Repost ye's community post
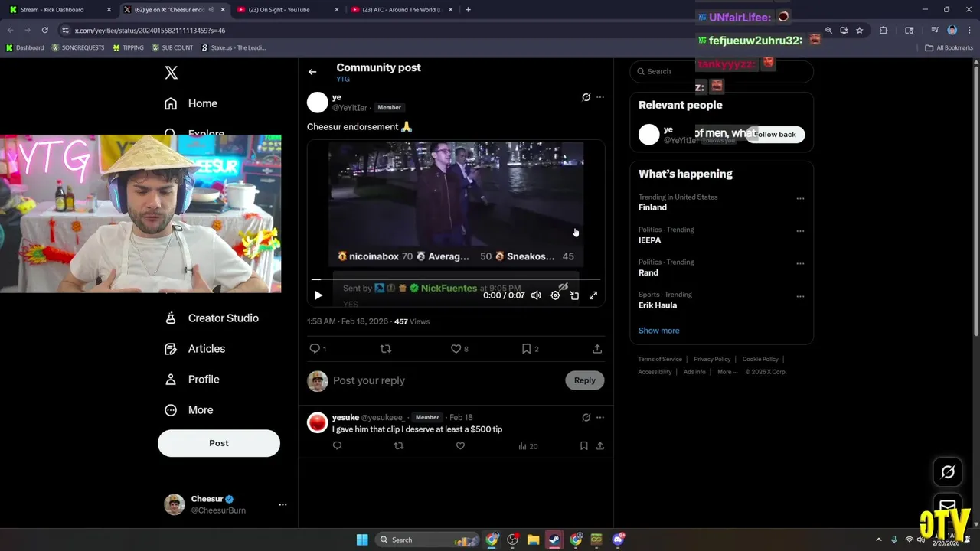Screen dimensions: 980x551 [386, 349]
